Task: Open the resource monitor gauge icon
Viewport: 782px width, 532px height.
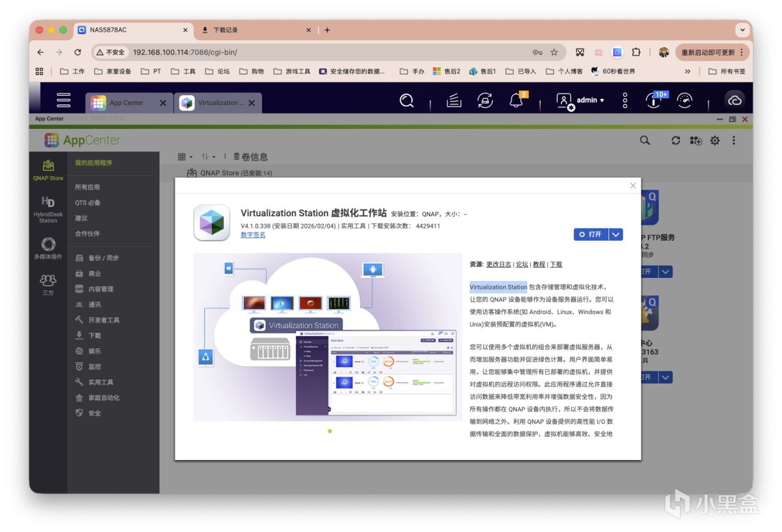Action: click(x=685, y=101)
